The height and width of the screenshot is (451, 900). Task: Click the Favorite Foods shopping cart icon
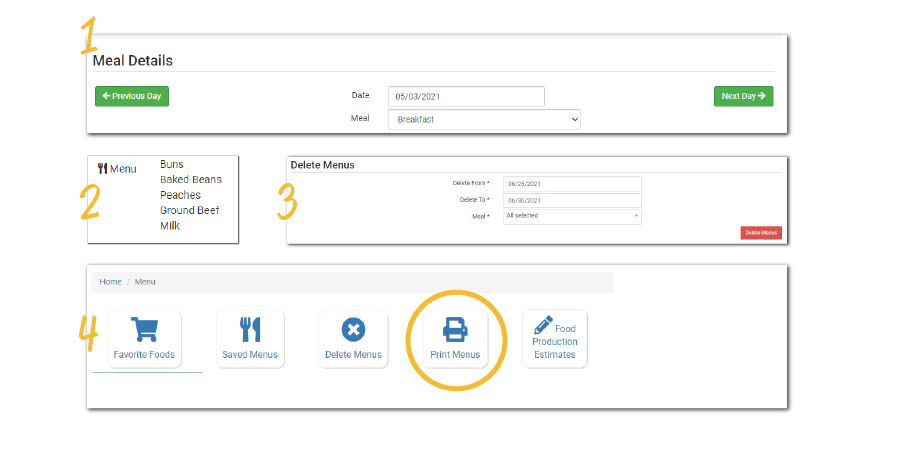pos(144,330)
